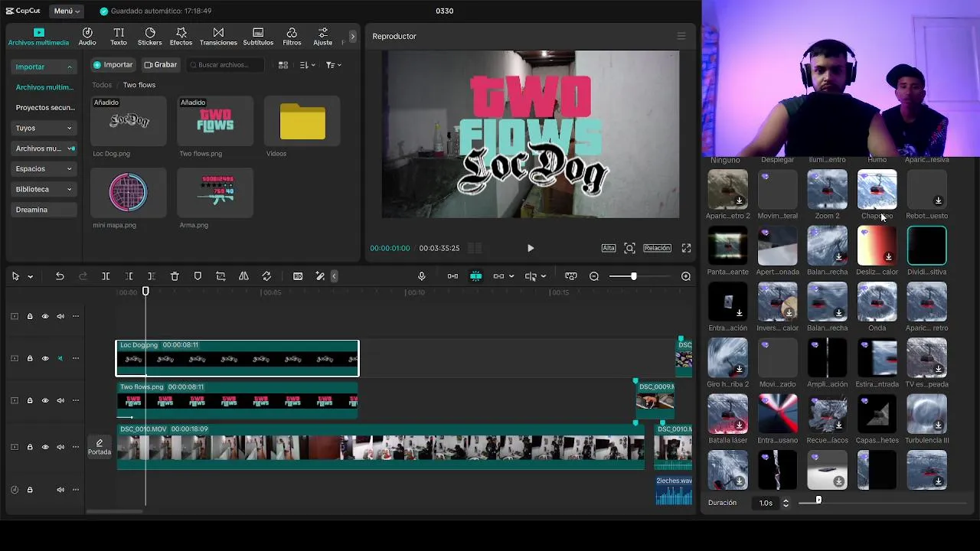Zoom out the timeline with minus magnifier
This screenshot has width=980, height=551.
tap(594, 276)
